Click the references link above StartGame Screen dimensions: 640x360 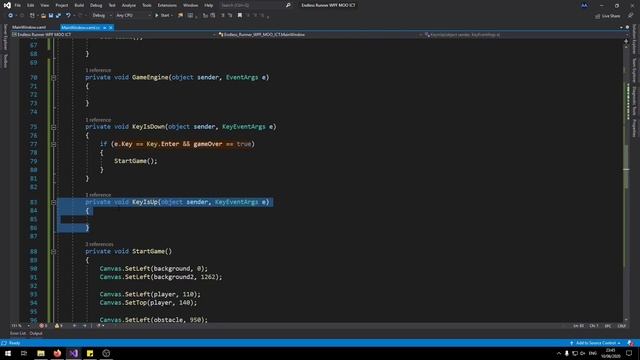click(99, 244)
